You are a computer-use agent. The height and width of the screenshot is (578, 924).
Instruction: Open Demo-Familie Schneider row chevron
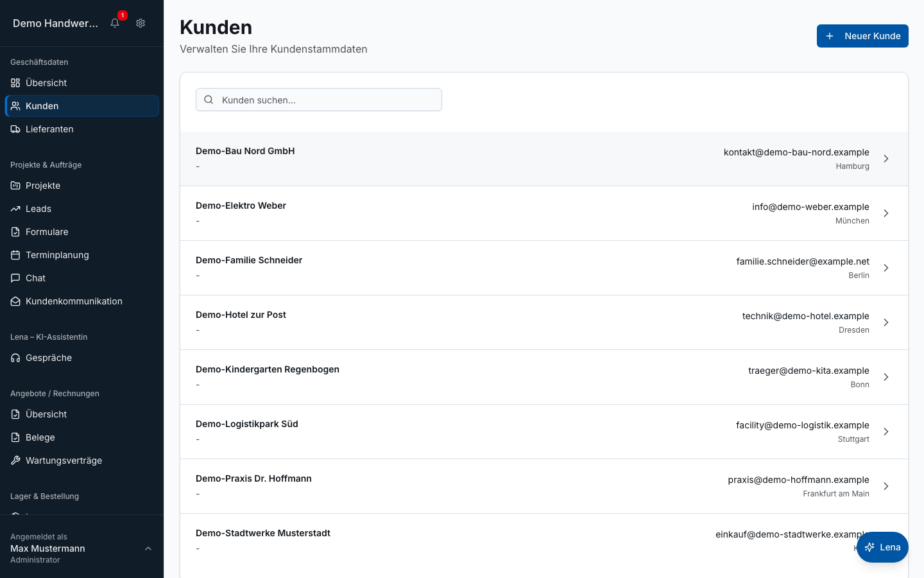tap(886, 268)
